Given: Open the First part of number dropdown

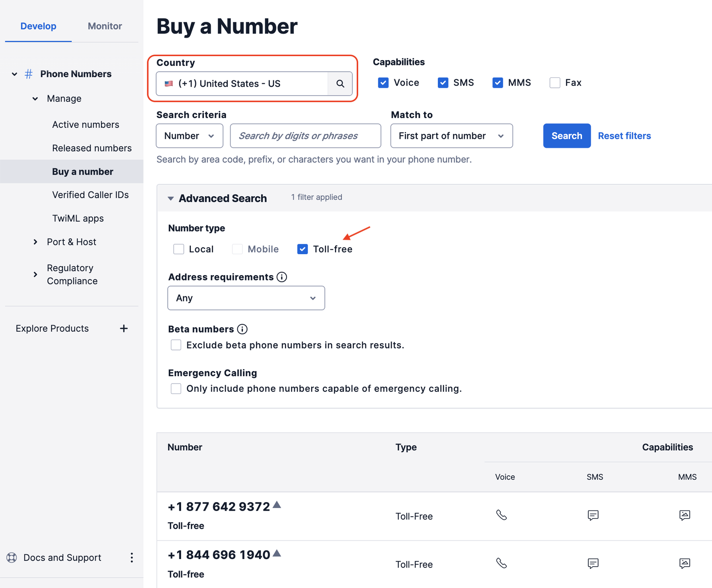Looking at the screenshot, I should click(451, 136).
